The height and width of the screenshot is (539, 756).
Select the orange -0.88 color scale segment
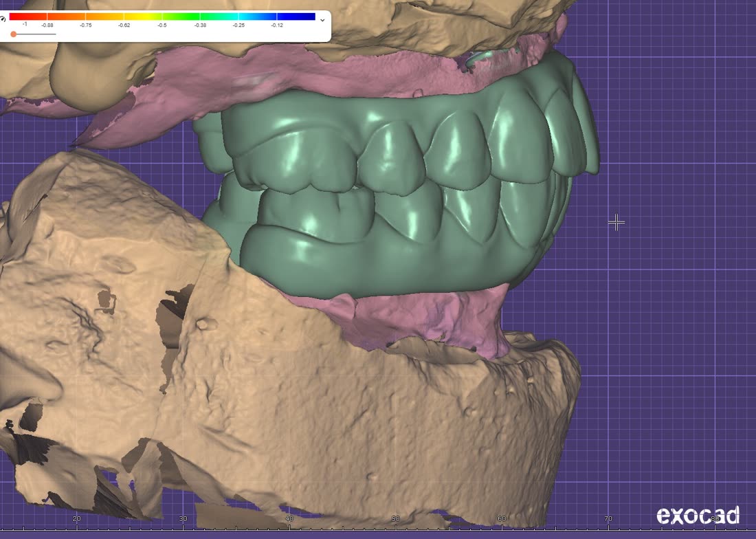click(x=66, y=17)
